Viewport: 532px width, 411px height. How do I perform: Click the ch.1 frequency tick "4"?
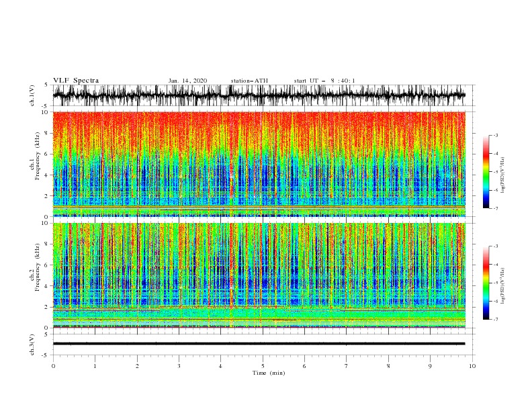click(x=47, y=175)
